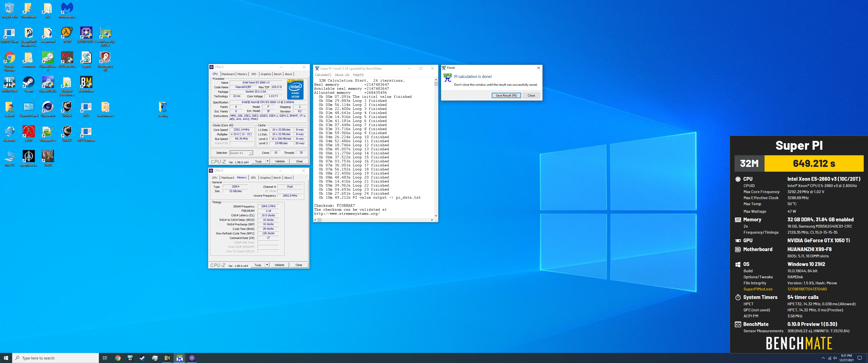The image size is (868, 363).
Task: Click Save Result (F6) button
Action: pyautogui.click(x=506, y=96)
